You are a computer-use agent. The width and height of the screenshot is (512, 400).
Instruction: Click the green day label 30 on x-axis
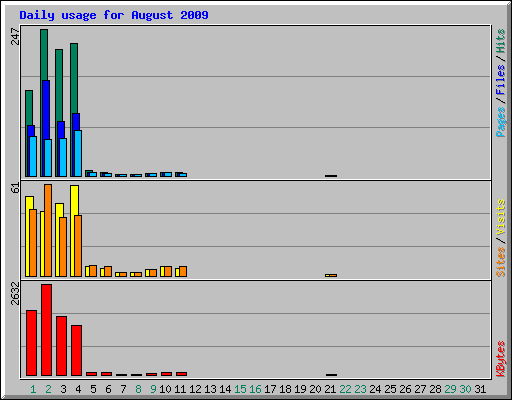tap(465, 389)
